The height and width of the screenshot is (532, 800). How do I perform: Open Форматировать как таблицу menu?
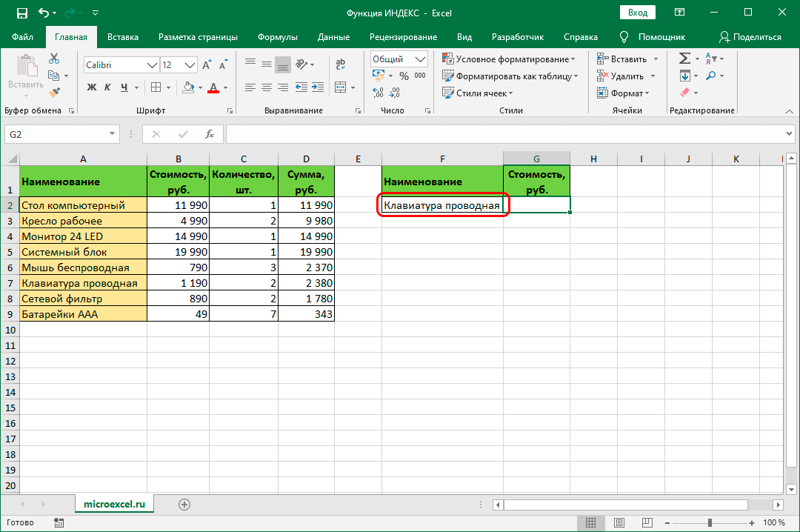coord(510,76)
